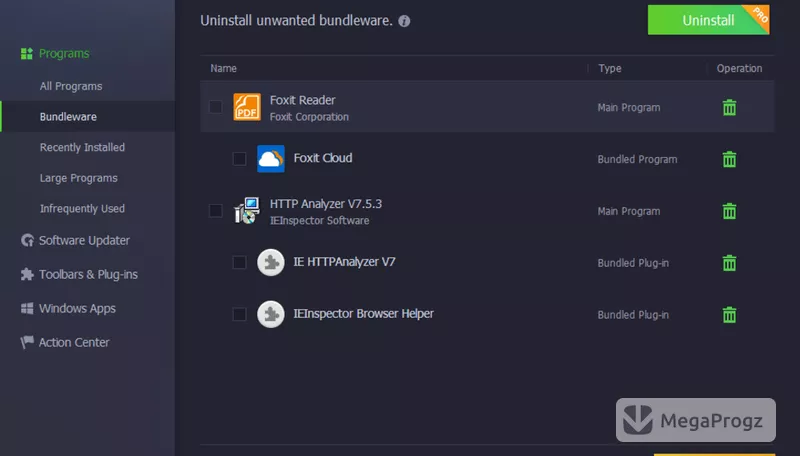Click trash icon for HTTP Analyzer V7.5.3
This screenshot has width=800, height=456.
[x=729, y=211]
